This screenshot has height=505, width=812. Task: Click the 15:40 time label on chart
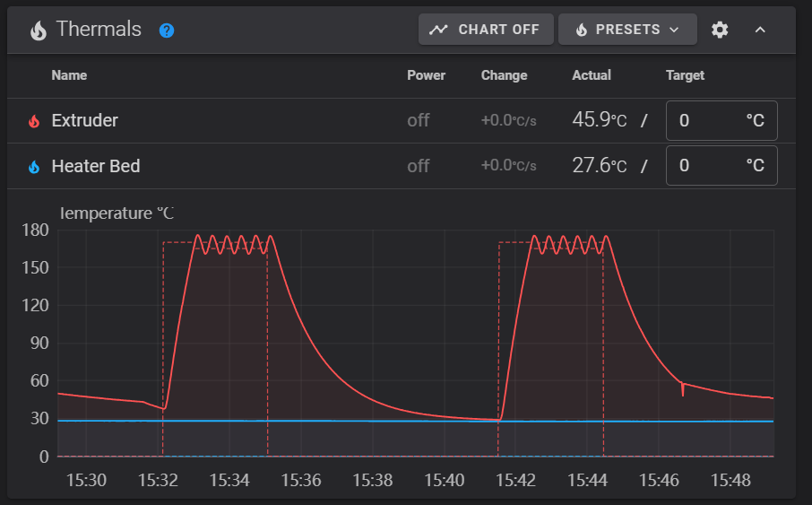tap(445, 480)
